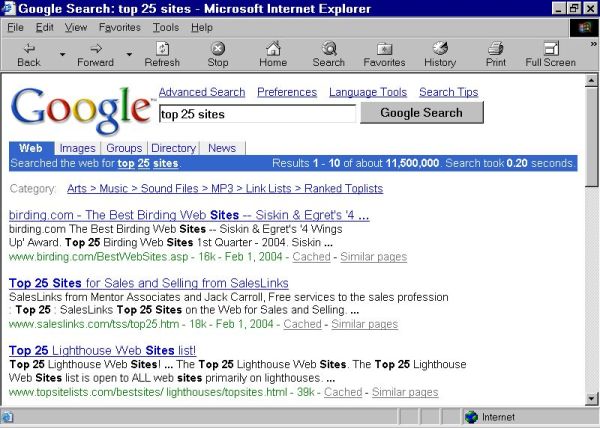Go to Home via the toolbar icon
Viewport: 600px width, 428px height.
273,48
